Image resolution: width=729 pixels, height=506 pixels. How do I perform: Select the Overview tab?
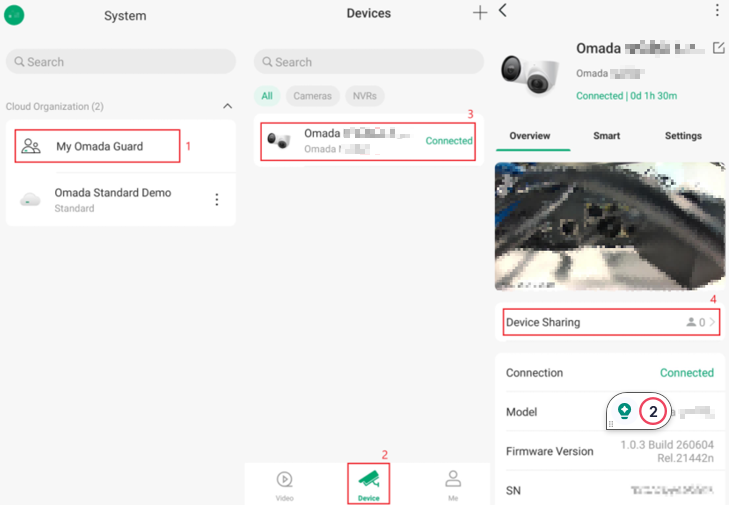[530, 136]
